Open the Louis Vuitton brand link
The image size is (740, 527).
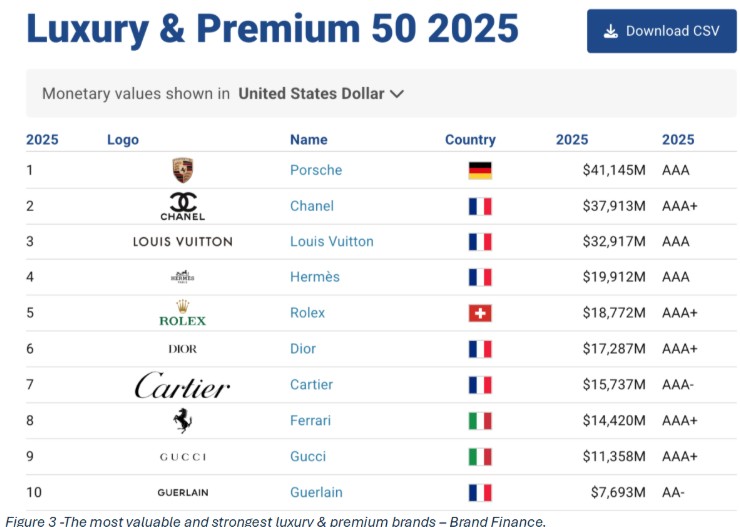coord(331,242)
